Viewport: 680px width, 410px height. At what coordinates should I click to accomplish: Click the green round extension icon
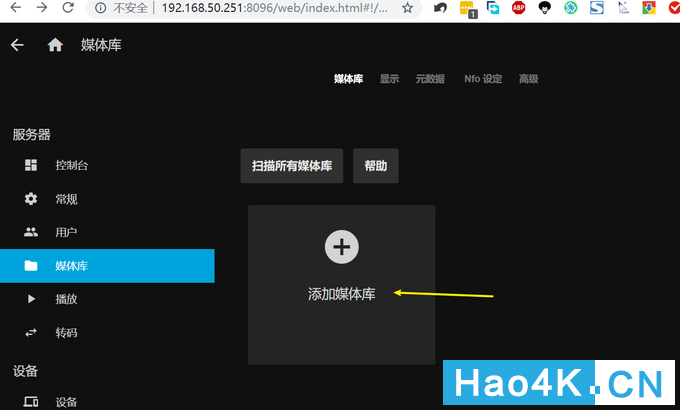point(571,8)
